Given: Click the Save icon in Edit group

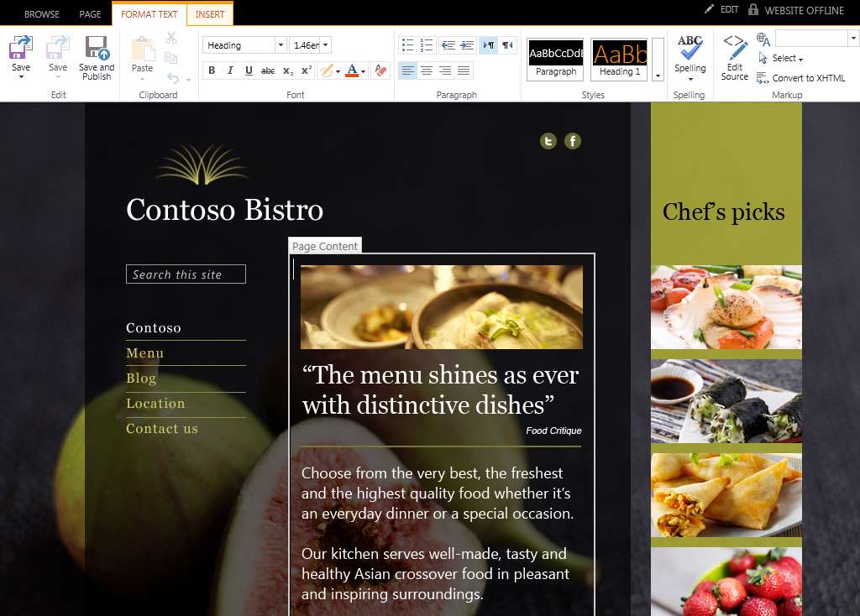Looking at the screenshot, I should [x=21, y=47].
